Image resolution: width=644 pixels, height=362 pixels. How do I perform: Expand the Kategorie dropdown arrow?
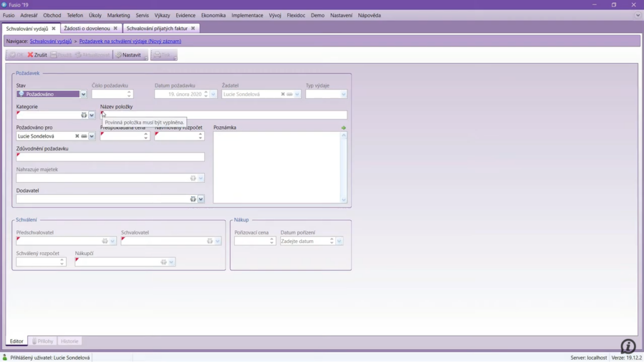[x=92, y=115]
